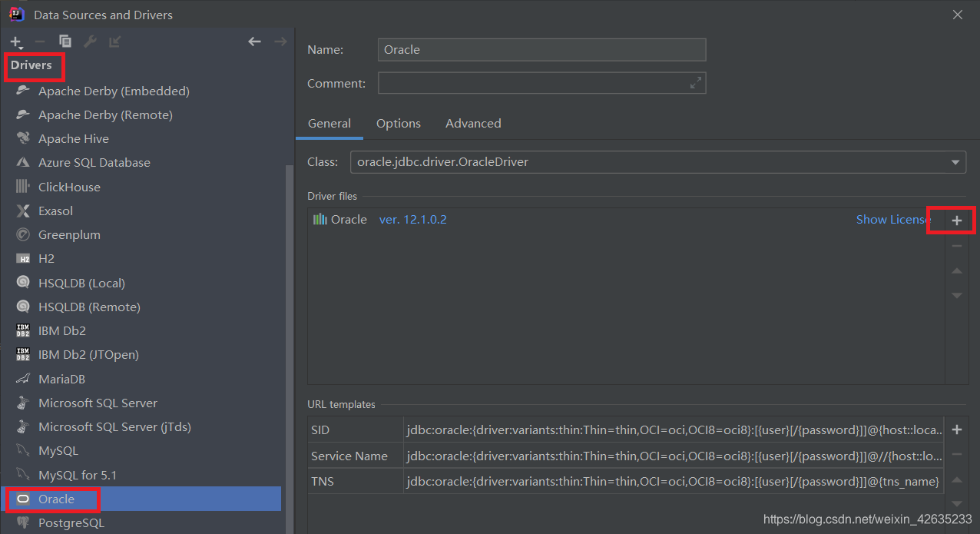Image resolution: width=980 pixels, height=534 pixels.
Task: Open the Class driver dropdown
Action: [955, 162]
